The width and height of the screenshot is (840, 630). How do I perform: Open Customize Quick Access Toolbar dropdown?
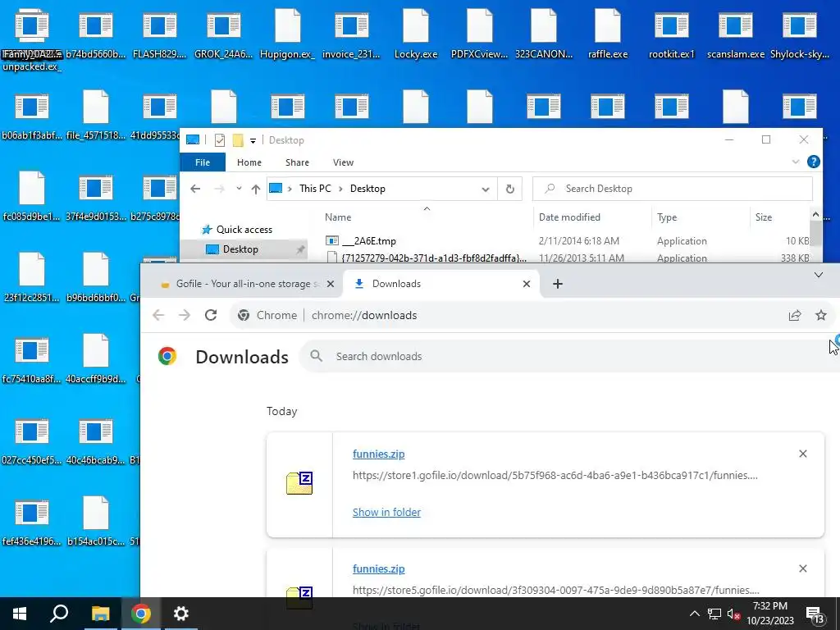pyautogui.click(x=253, y=140)
